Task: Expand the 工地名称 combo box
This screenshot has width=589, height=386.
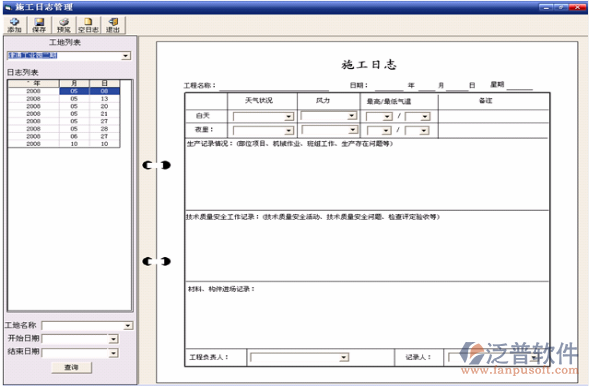Action: pos(128,326)
